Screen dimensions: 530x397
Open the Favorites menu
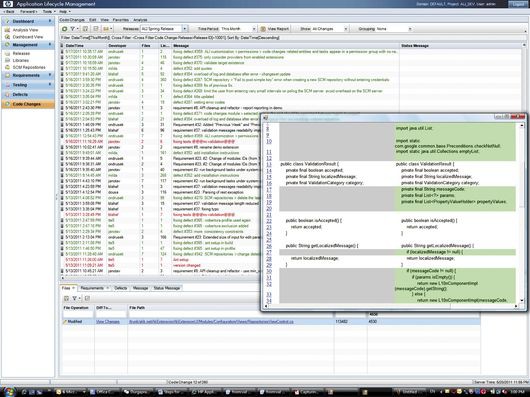pos(121,20)
